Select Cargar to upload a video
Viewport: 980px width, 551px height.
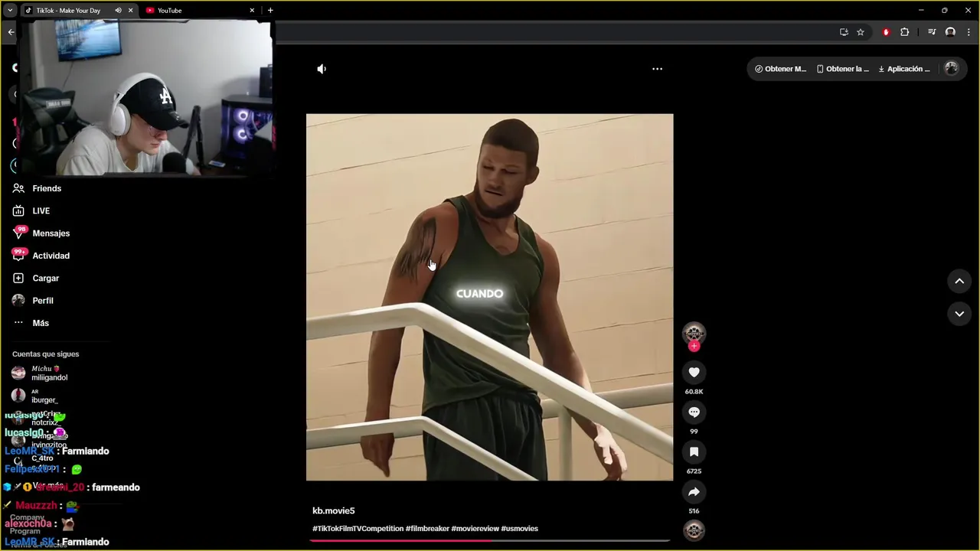[x=45, y=278]
